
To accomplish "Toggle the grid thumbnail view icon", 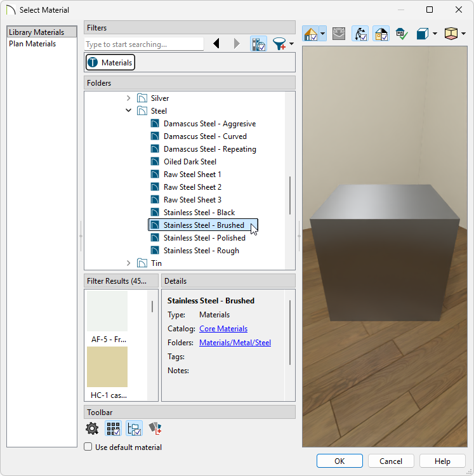I will 113,428.
